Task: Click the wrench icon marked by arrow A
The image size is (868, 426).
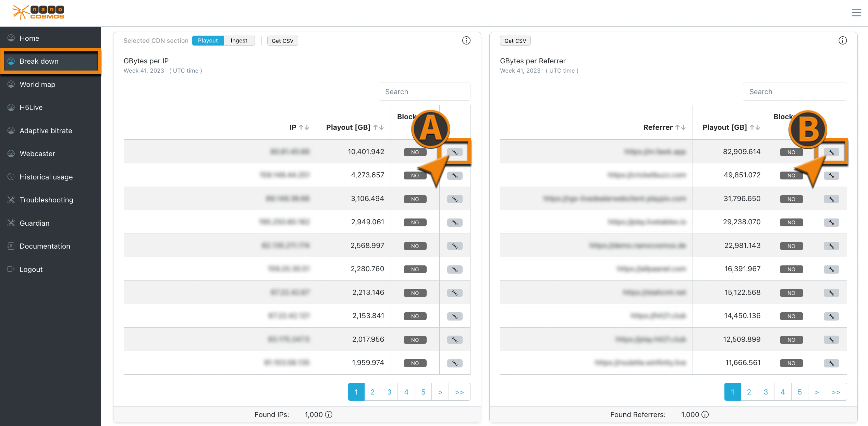Action: coord(455,152)
